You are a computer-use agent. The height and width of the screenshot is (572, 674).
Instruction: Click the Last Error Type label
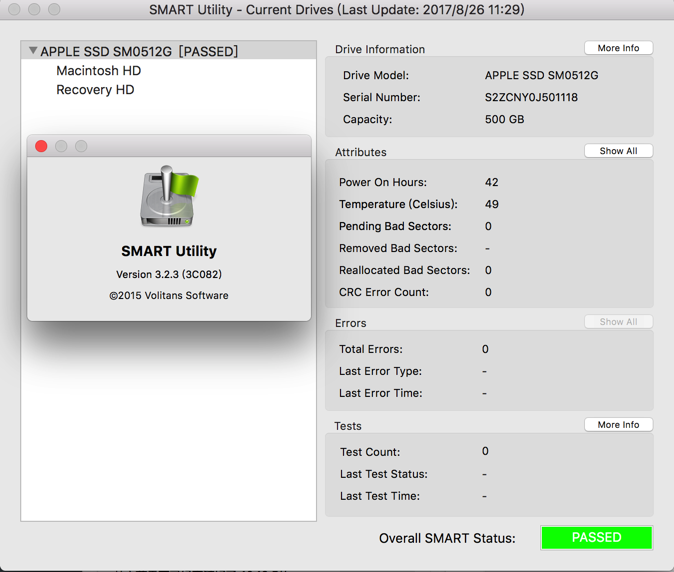pyautogui.click(x=380, y=371)
